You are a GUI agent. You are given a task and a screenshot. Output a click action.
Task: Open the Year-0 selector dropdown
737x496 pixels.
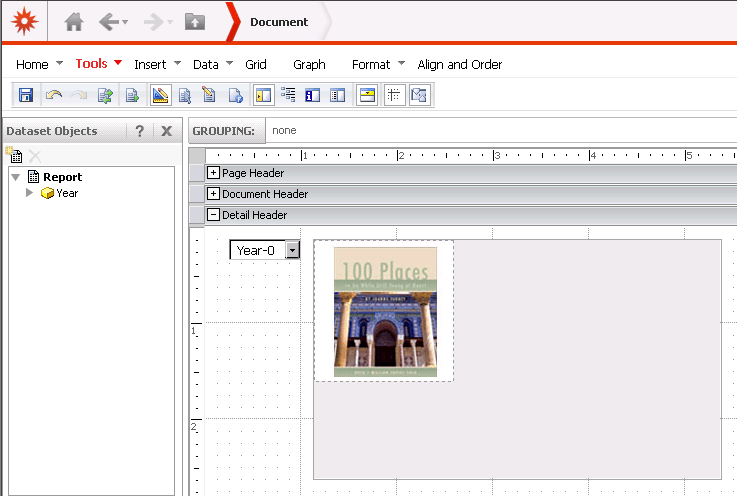pyautogui.click(x=292, y=250)
